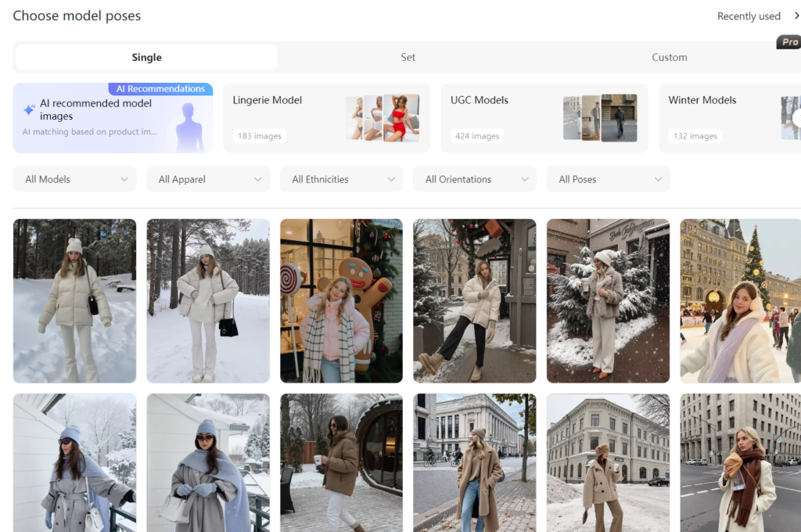Click the AI silhouette figure graphic
This screenshot has height=532, width=801.
(x=189, y=127)
